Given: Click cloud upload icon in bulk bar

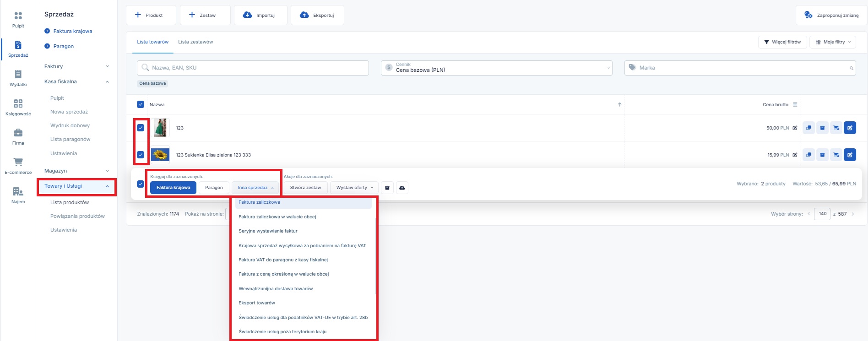Looking at the screenshot, I should [402, 188].
